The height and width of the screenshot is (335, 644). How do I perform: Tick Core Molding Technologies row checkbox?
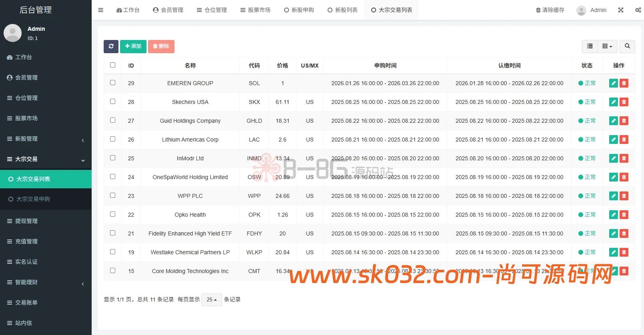point(113,271)
